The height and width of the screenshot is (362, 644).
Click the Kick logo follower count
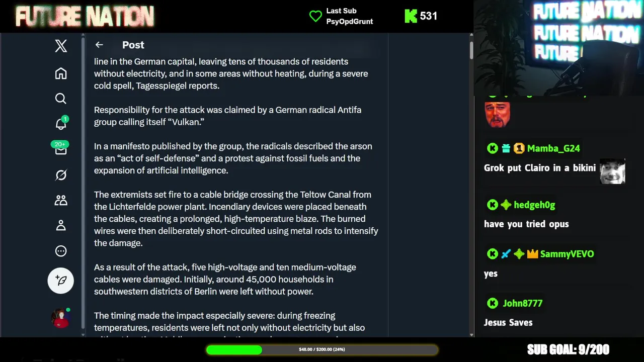pyautogui.click(x=421, y=16)
